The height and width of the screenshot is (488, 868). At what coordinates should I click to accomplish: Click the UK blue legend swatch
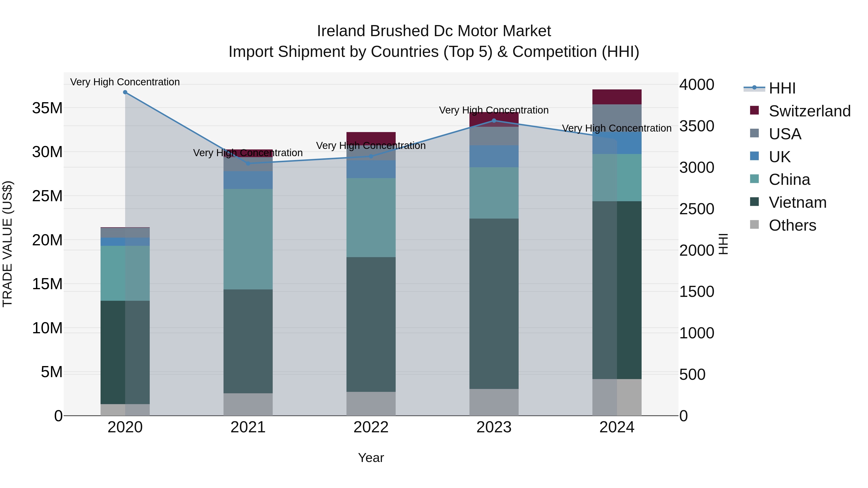point(754,156)
